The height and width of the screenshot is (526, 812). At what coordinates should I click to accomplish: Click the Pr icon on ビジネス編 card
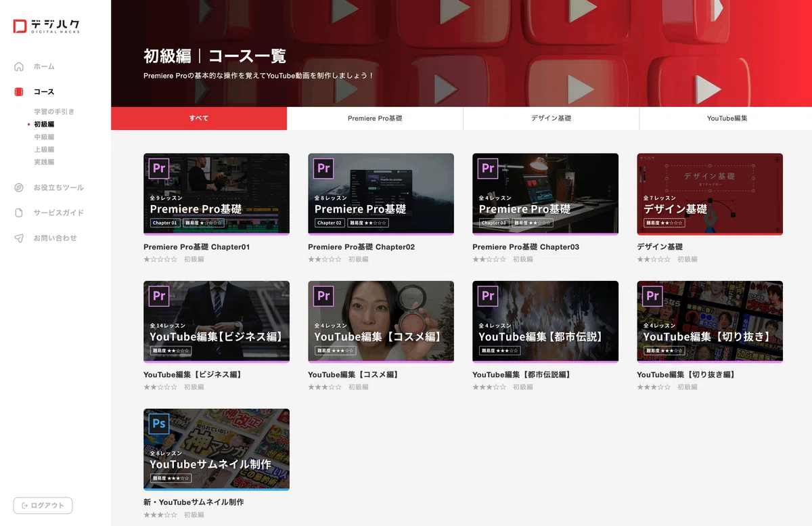click(x=159, y=296)
